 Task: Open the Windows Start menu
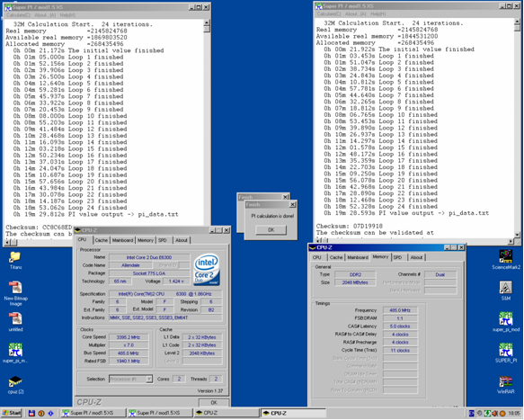pos(12,414)
